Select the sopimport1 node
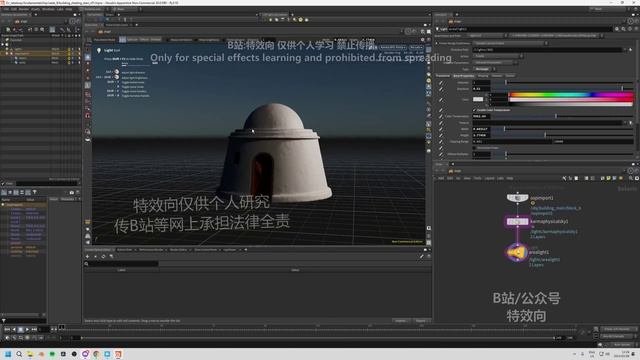The image size is (640, 360). coord(517,198)
